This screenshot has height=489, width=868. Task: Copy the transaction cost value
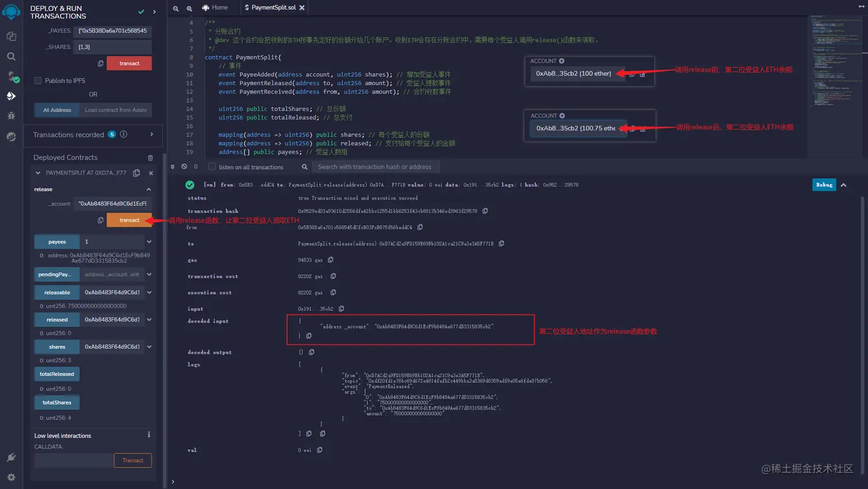(x=333, y=276)
